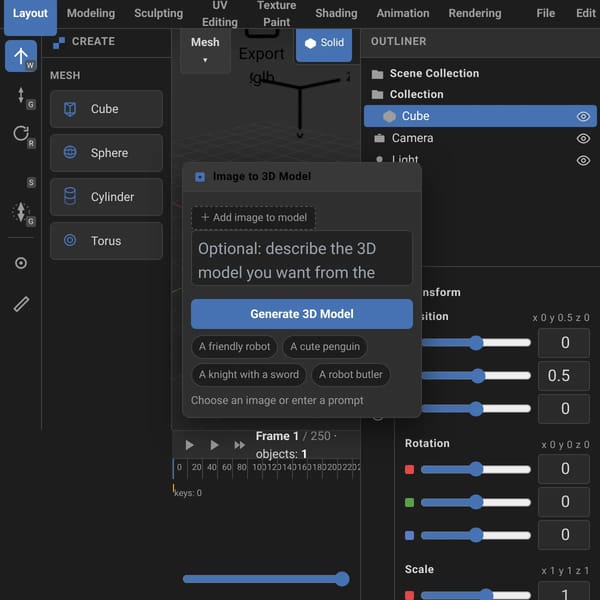Add a Cube mesh
This screenshot has height=600, width=600.
(x=106, y=109)
